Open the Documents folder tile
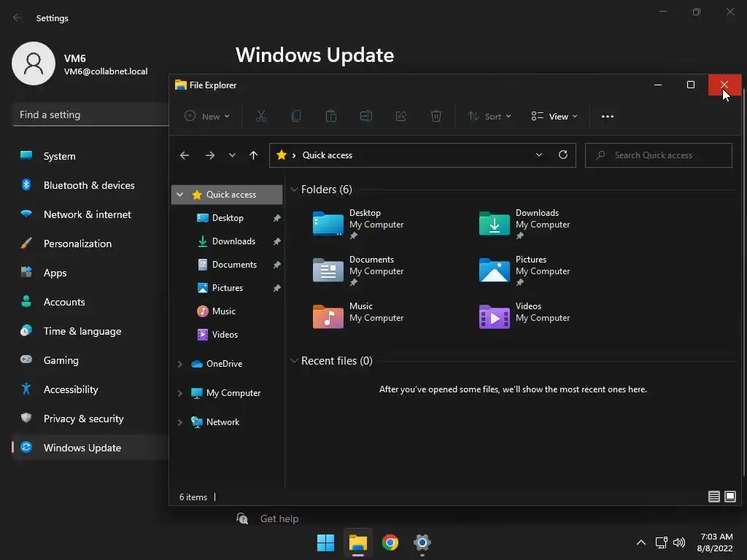 coord(358,271)
